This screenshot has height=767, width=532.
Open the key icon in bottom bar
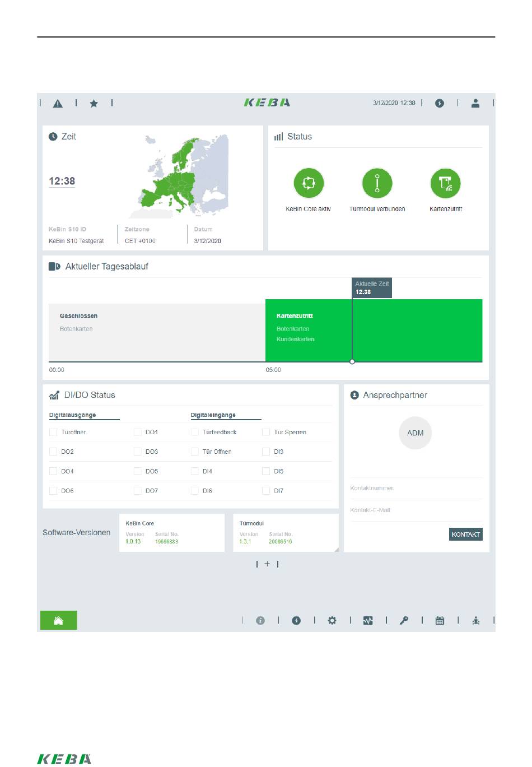point(404,620)
